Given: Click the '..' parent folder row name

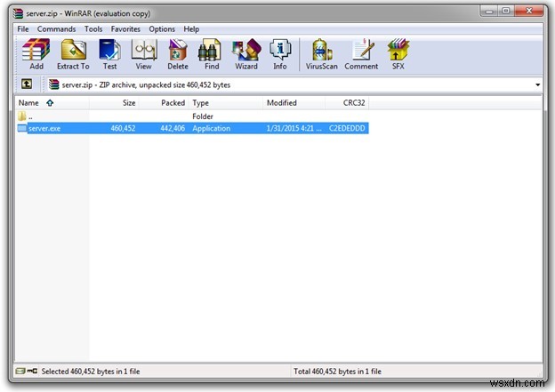Looking at the screenshot, I should (x=30, y=116).
